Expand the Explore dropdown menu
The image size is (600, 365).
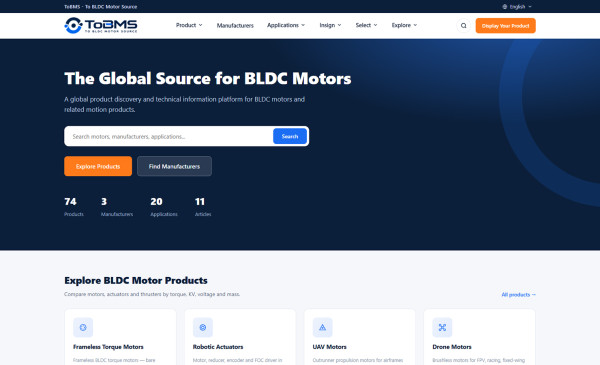coord(404,25)
